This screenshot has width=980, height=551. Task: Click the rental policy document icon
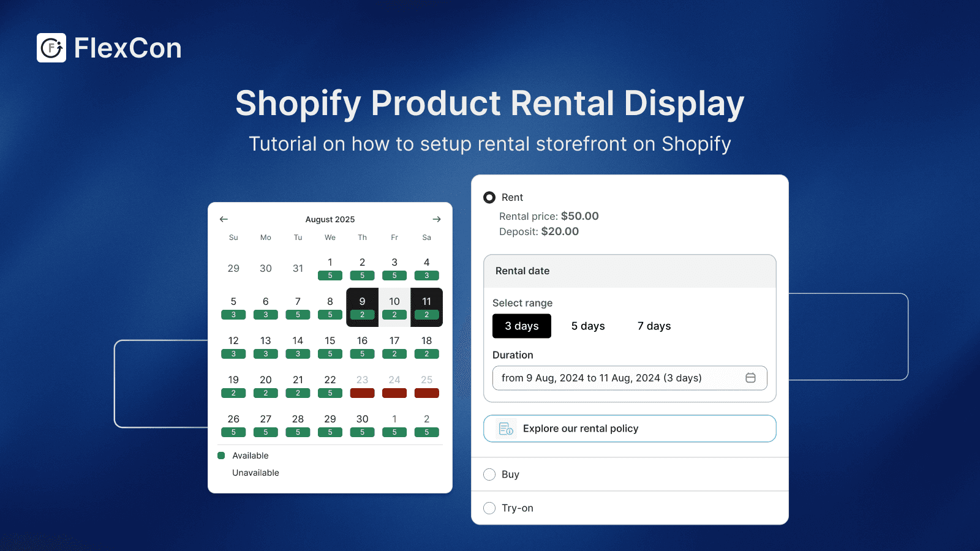click(x=506, y=429)
